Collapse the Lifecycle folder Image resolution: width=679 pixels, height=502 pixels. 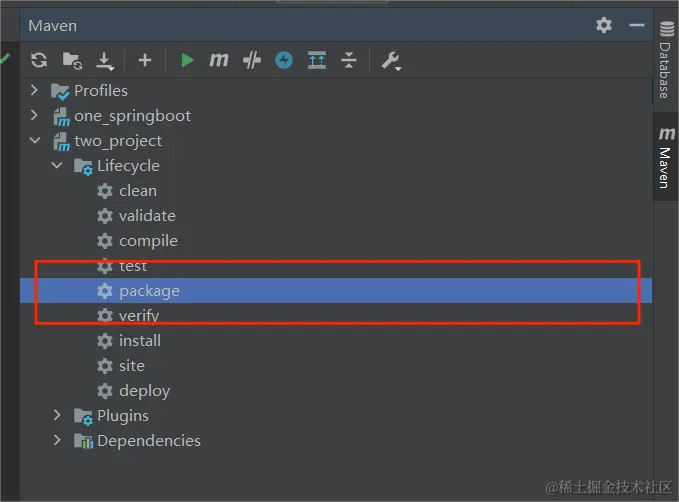click(x=57, y=165)
